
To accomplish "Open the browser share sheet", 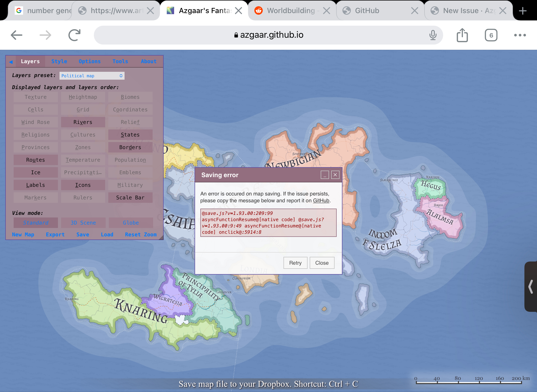I will [x=462, y=35].
